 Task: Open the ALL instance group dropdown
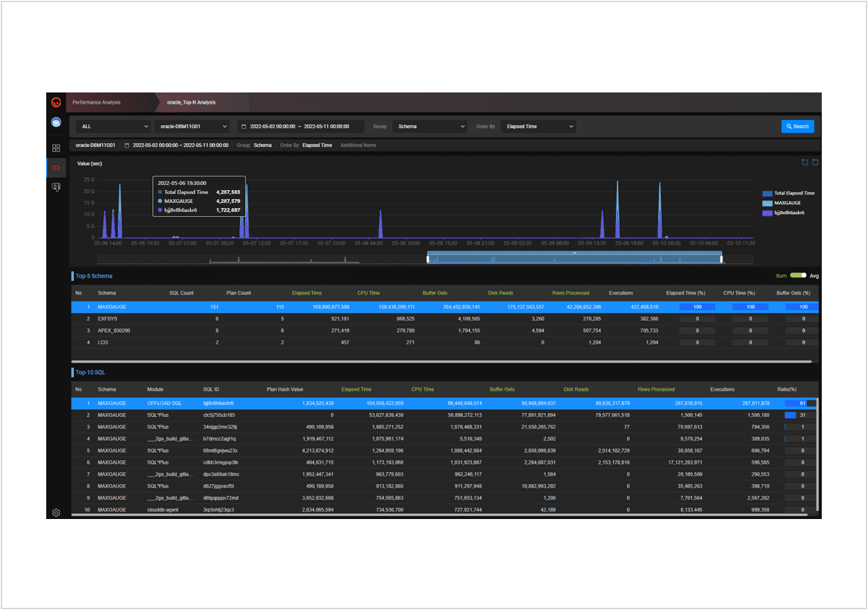click(112, 127)
